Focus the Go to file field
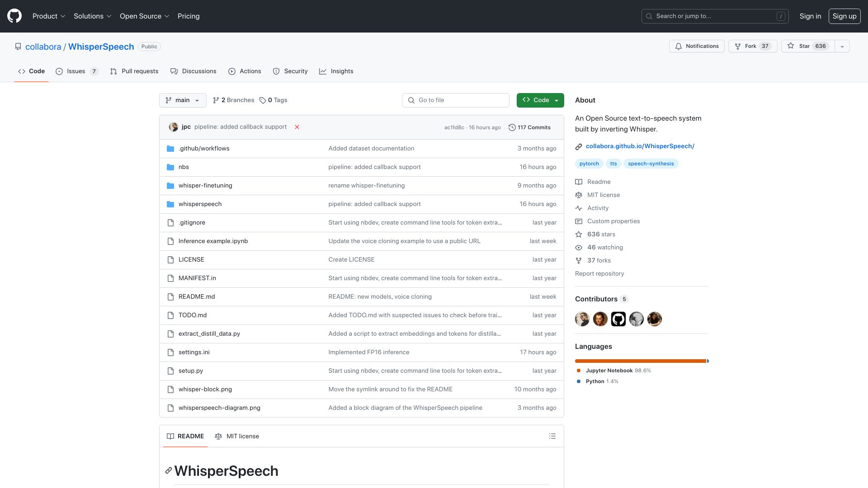The width and height of the screenshot is (868, 488). (455, 100)
